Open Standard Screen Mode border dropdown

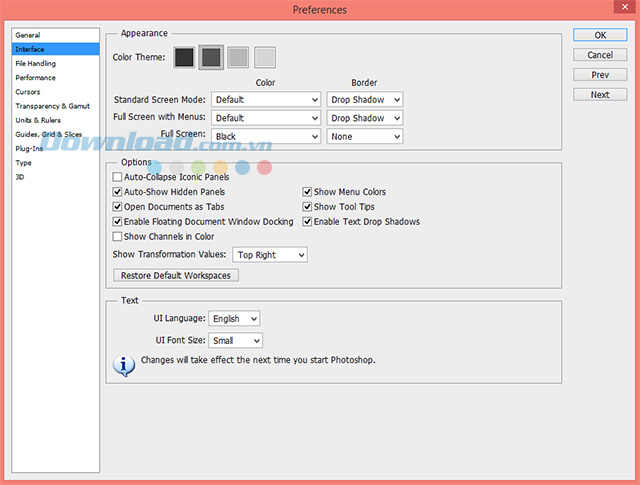pyautogui.click(x=365, y=100)
